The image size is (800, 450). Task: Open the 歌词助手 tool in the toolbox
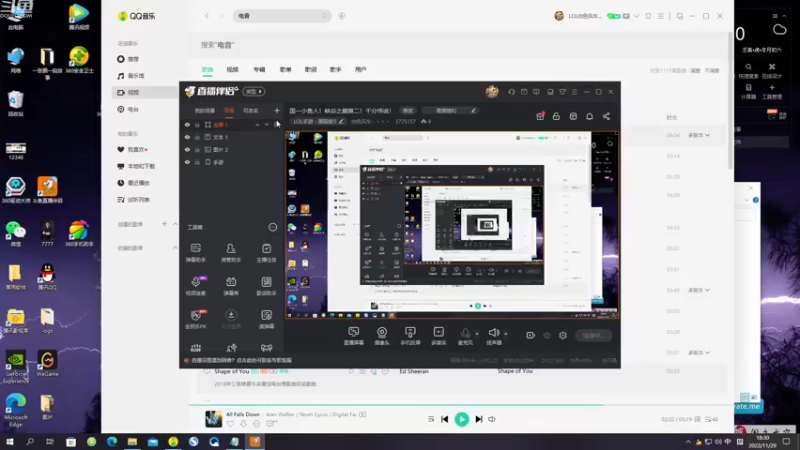click(x=266, y=286)
